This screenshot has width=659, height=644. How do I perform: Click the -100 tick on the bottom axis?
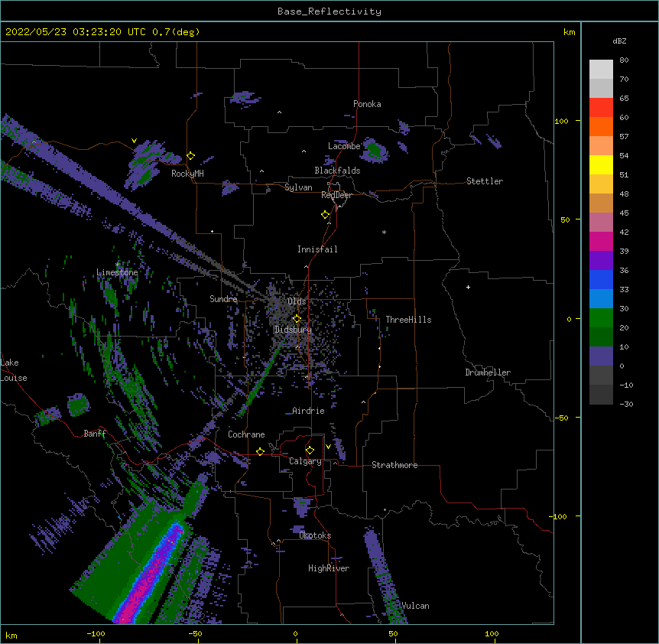pos(96,633)
